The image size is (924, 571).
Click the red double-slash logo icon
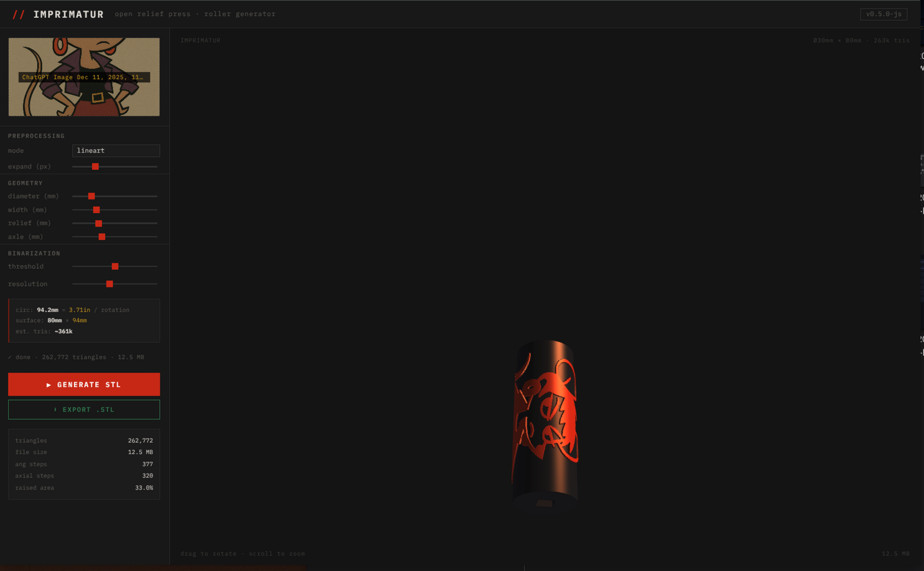point(18,14)
